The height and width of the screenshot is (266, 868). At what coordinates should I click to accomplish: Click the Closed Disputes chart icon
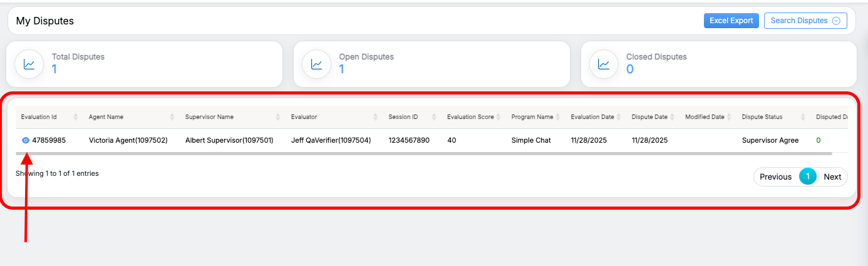(604, 64)
